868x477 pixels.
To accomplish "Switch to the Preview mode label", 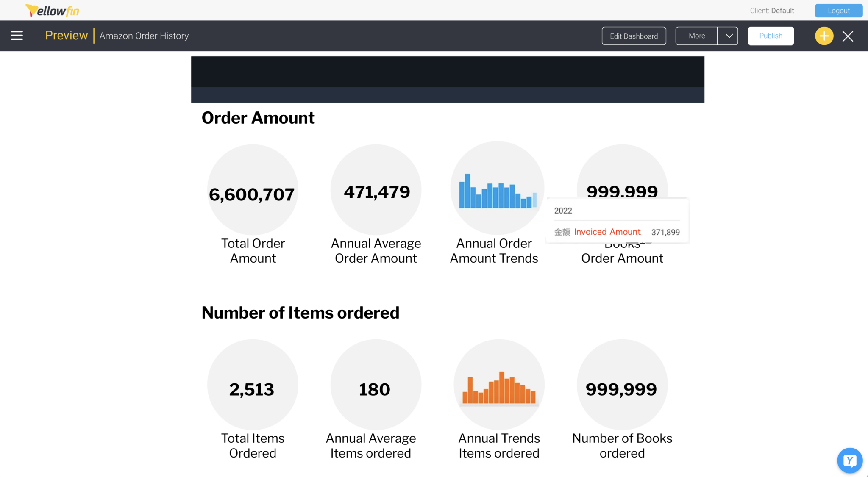I will (66, 36).
